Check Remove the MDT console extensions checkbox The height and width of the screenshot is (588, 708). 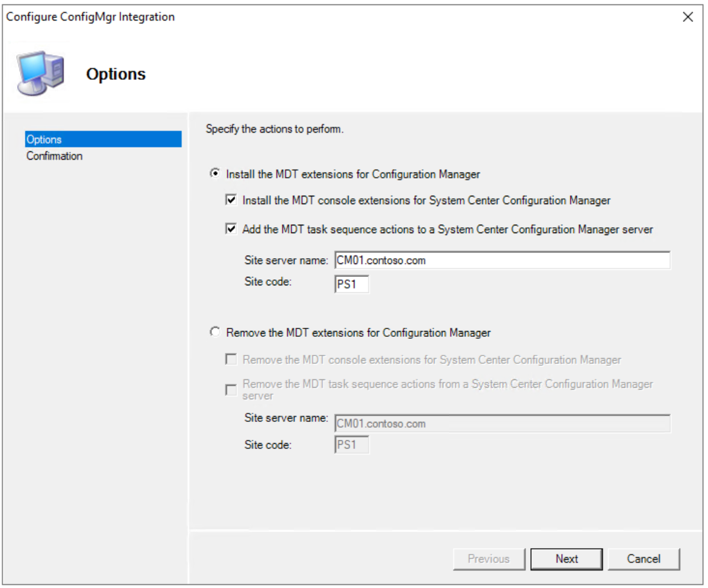click(x=231, y=359)
